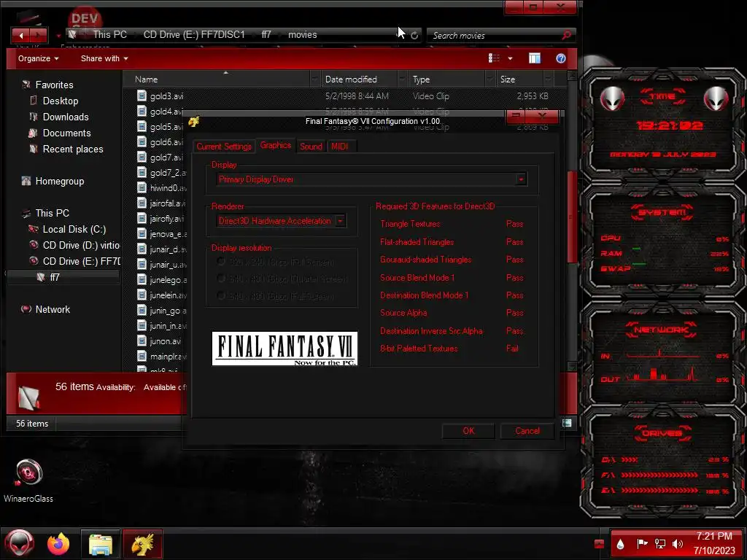Click the Explorer Back arrow
Image resolution: width=747 pixels, height=560 pixels.
20,35
